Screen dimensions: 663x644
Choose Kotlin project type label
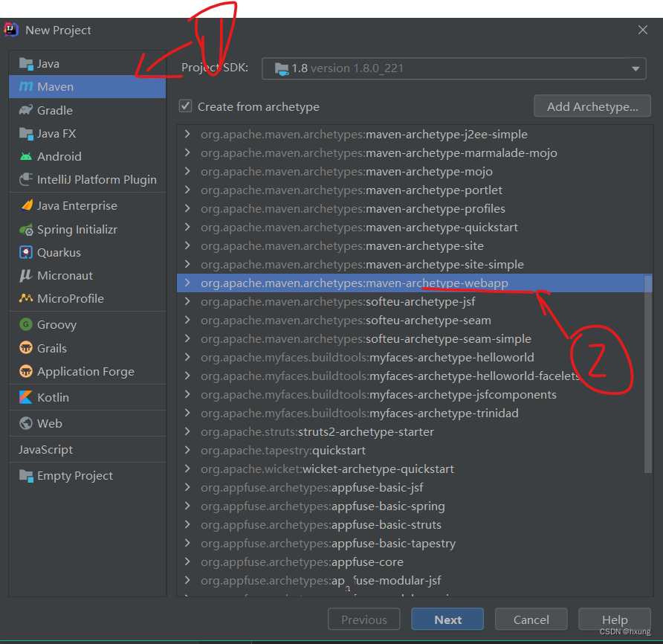click(54, 397)
